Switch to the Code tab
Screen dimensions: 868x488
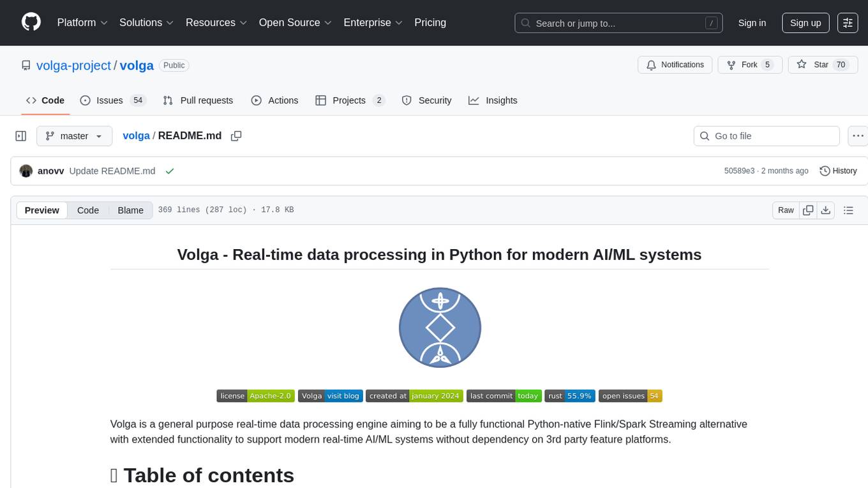click(45, 100)
